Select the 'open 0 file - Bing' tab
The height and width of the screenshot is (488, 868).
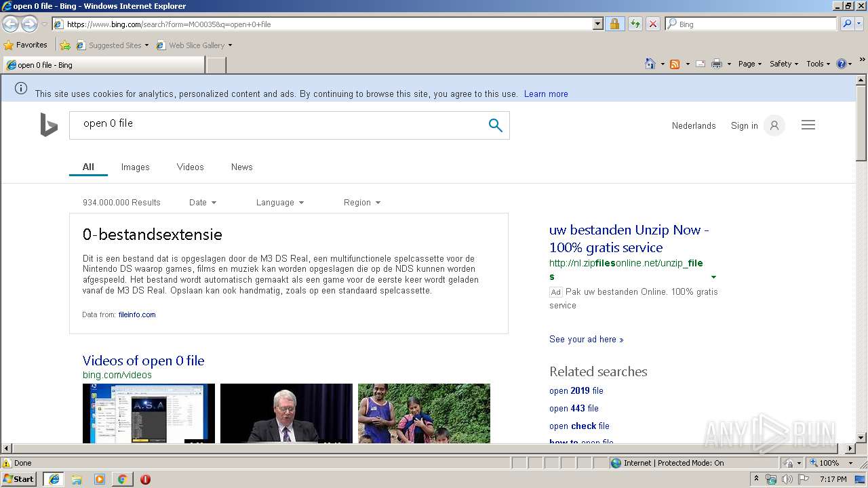click(x=103, y=65)
